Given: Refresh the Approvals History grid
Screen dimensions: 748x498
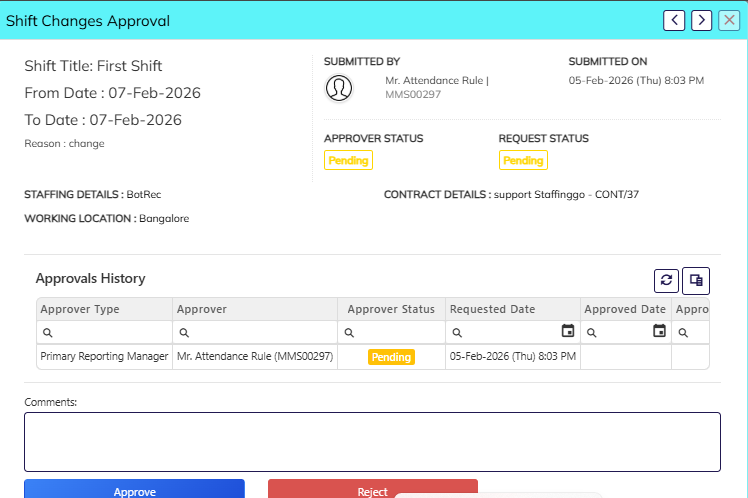Looking at the screenshot, I should click(666, 281).
